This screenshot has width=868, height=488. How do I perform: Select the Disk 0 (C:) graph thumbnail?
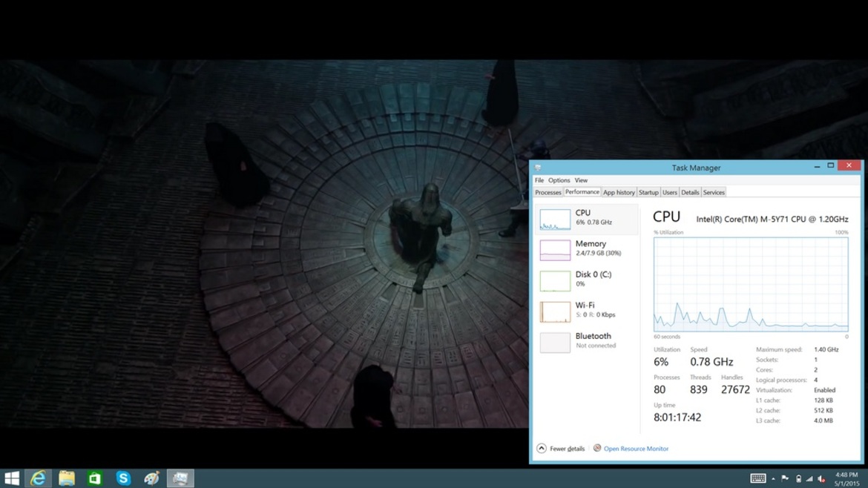coord(555,281)
